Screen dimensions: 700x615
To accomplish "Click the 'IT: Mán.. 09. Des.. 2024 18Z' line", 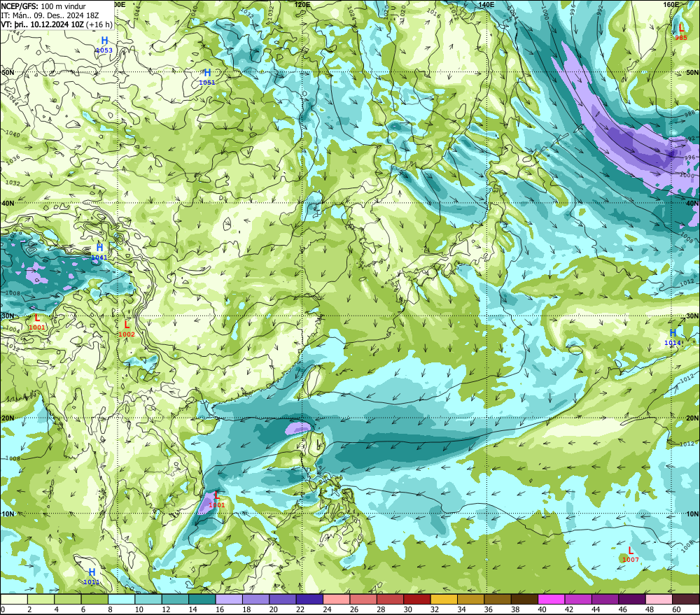I will click(x=50, y=15).
